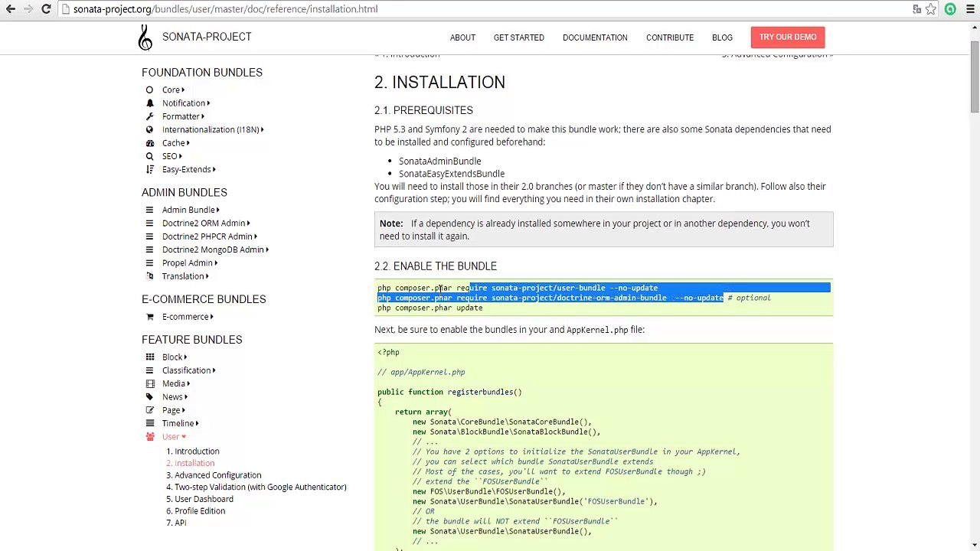This screenshot has width=980, height=551.
Task: Click the bell icon beside Notification
Action: pyautogui.click(x=149, y=103)
